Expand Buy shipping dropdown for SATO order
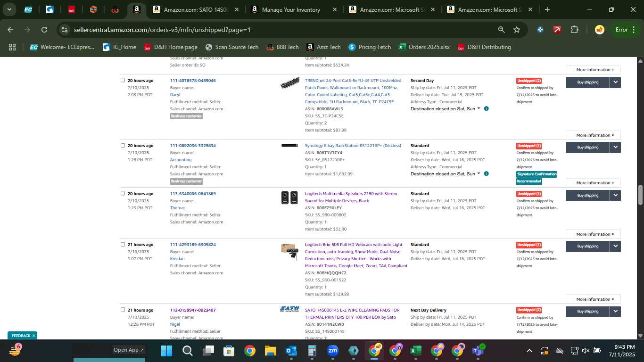The width and height of the screenshot is (644, 362). click(615, 311)
